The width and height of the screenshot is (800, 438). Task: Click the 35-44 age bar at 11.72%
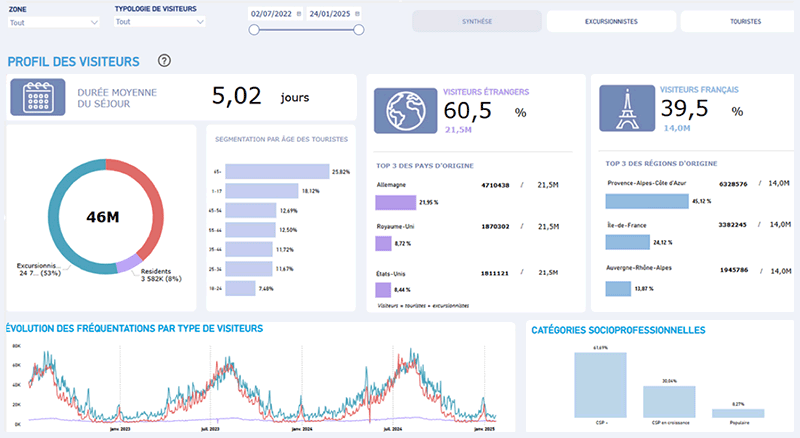tap(248, 249)
